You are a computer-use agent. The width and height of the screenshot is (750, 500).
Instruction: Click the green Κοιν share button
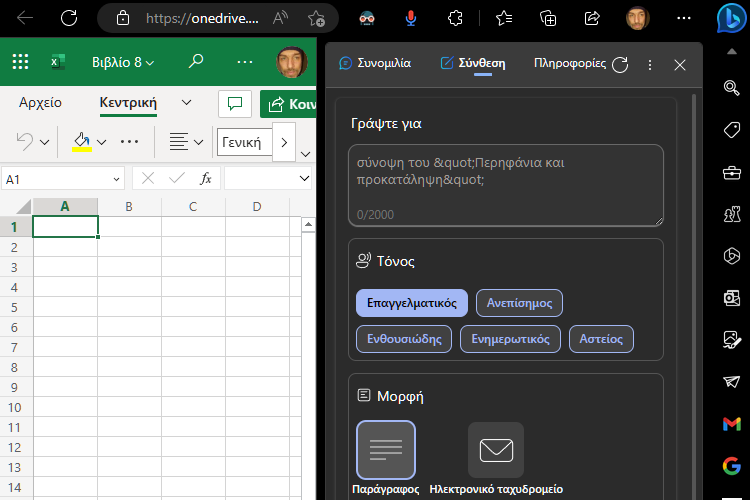click(x=288, y=104)
